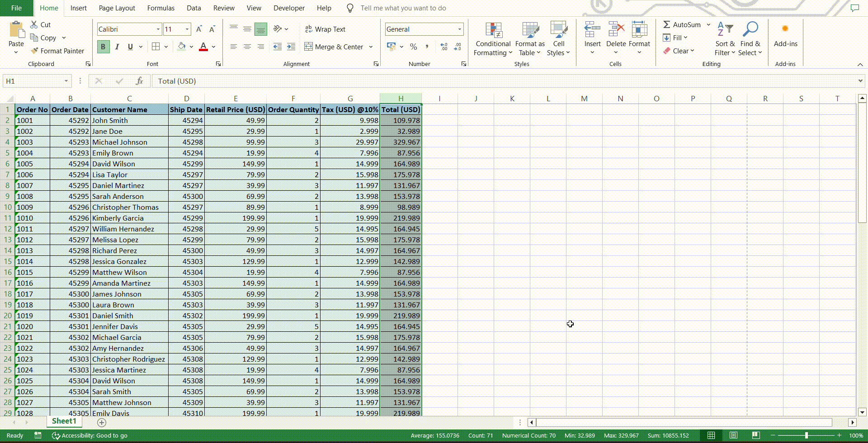Expand the Merge & Center dropdown arrow
Screen dimensions: 868x443
click(371, 47)
